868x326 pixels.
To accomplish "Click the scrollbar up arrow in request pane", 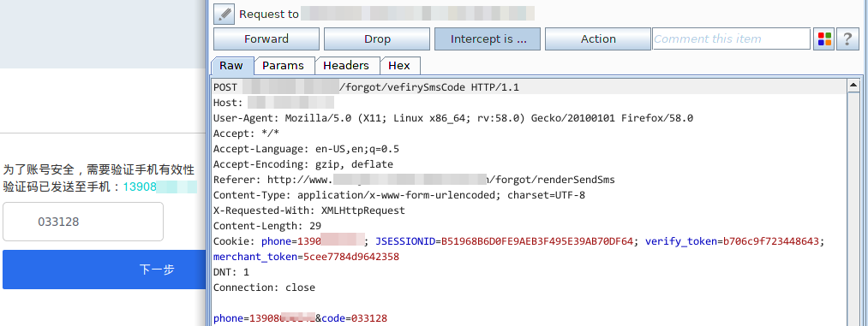I will coord(853,85).
